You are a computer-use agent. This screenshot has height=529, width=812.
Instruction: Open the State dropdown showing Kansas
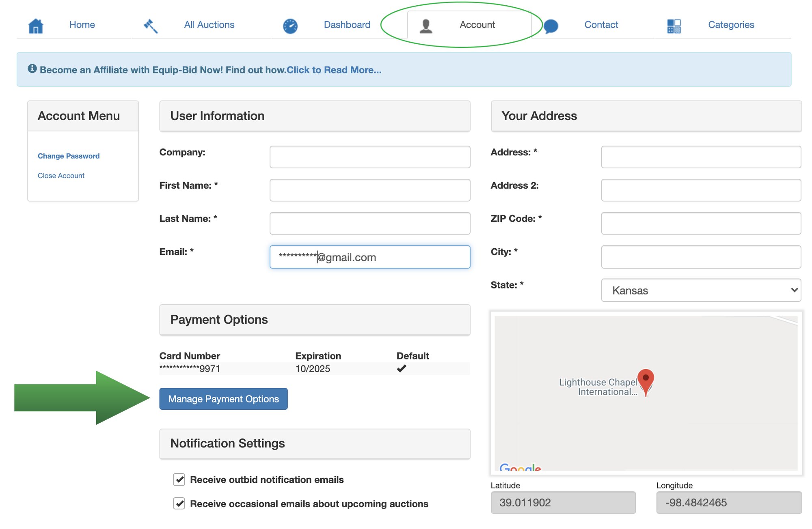tap(700, 290)
